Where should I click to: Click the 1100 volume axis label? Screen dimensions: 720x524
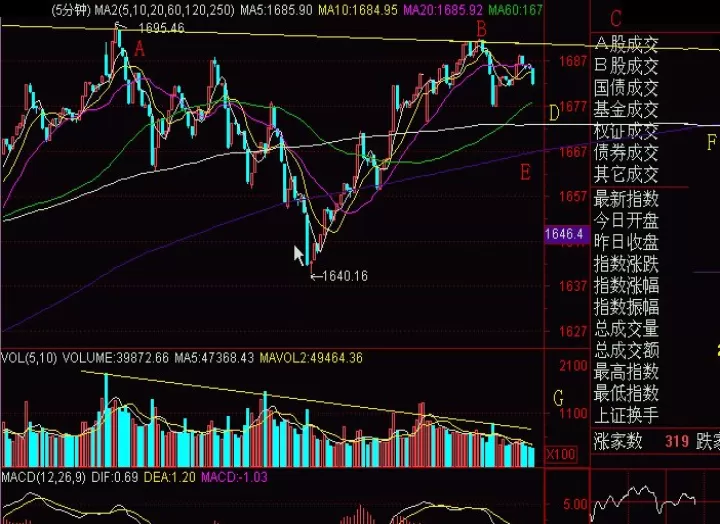click(573, 413)
